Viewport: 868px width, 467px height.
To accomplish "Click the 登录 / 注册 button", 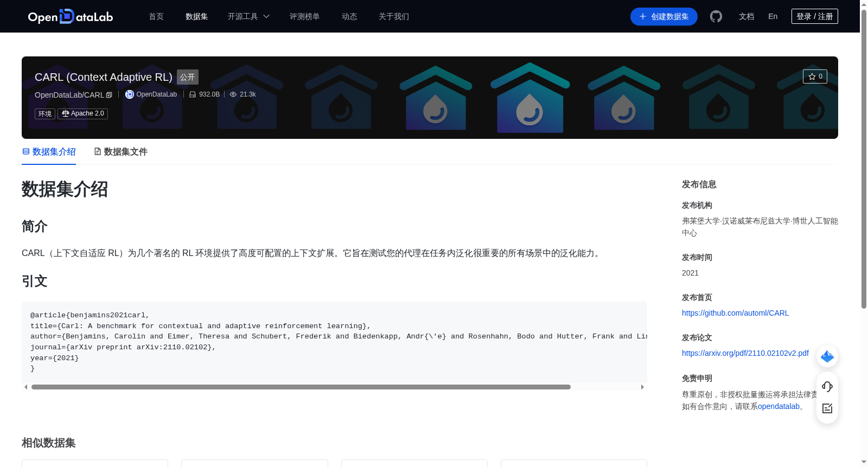I will [815, 16].
